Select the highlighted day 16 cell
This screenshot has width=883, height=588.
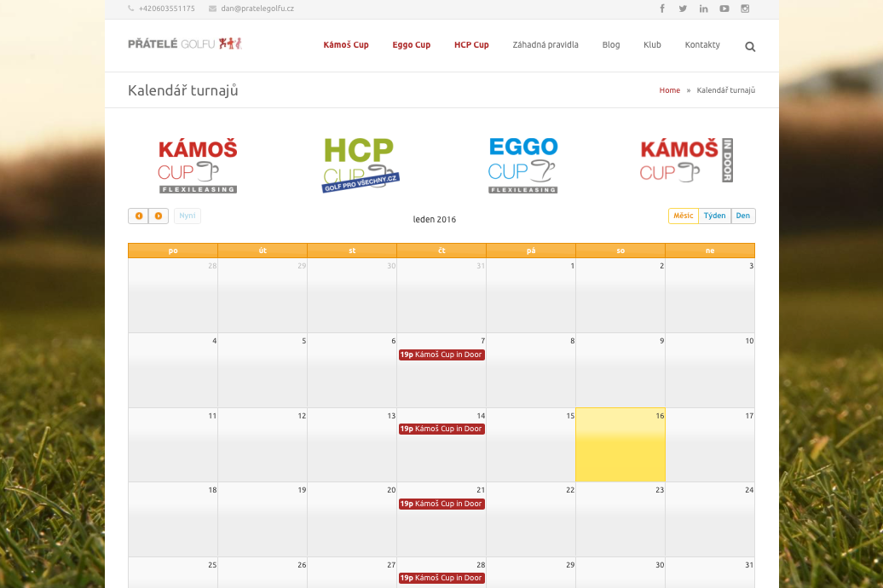(620, 445)
